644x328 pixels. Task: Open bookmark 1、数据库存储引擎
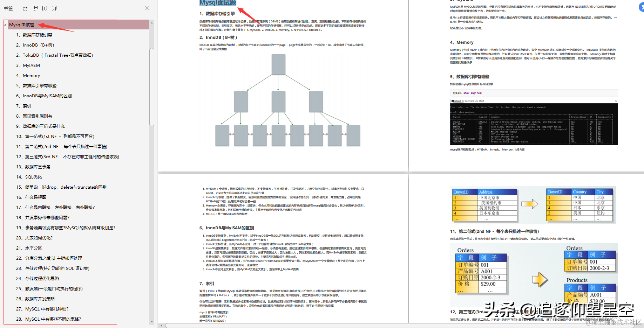(34, 35)
